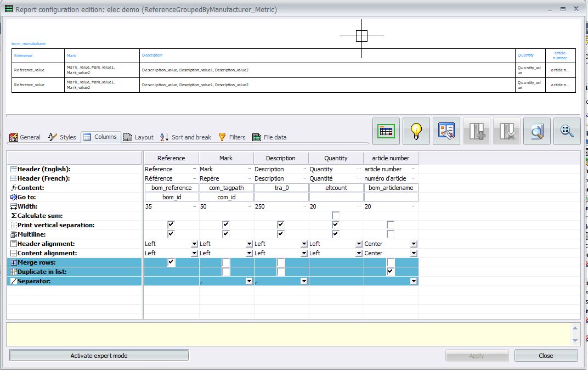The height and width of the screenshot is (370, 588).
Task: Click the preview pages magnifier icon button
Action: (537, 131)
